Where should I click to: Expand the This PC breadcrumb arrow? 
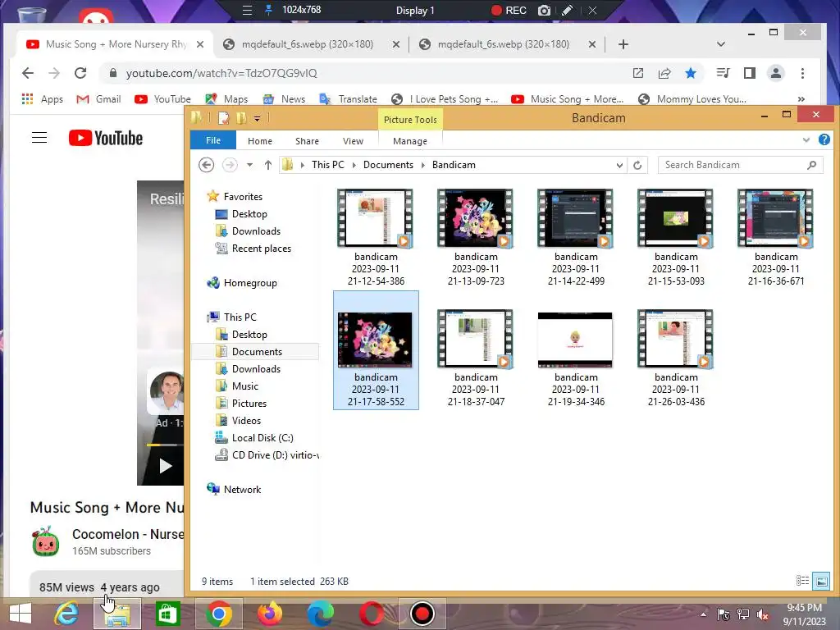click(354, 165)
